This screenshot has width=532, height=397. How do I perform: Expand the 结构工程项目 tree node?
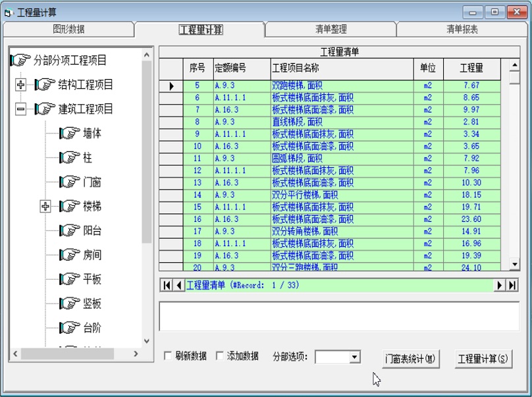coord(20,84)
